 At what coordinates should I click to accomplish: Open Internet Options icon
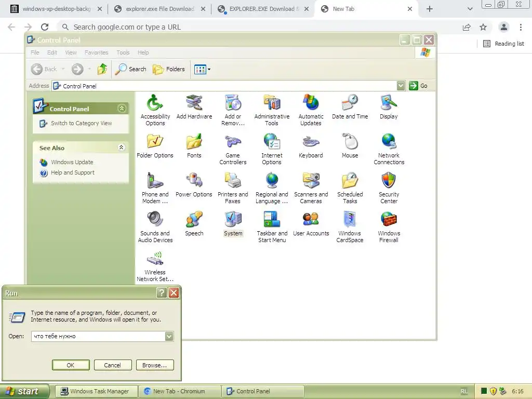coord(272,149)
